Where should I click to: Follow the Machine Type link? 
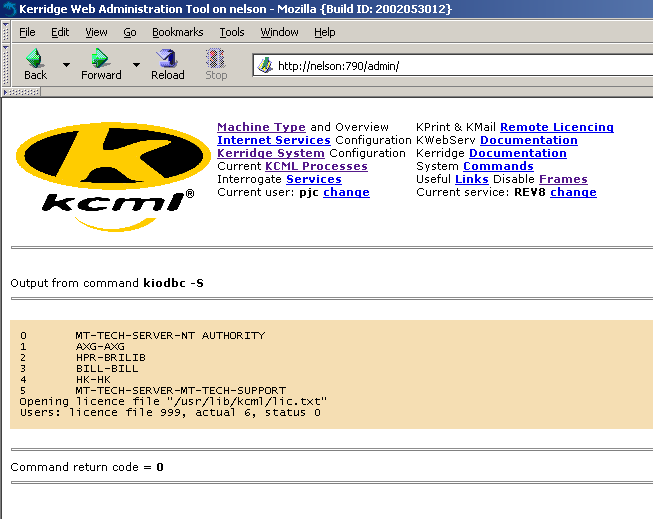[x=261, y=127]
